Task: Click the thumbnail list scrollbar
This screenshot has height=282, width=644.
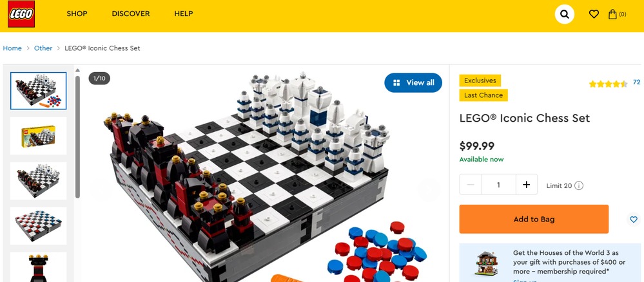Action: point(77,135)
